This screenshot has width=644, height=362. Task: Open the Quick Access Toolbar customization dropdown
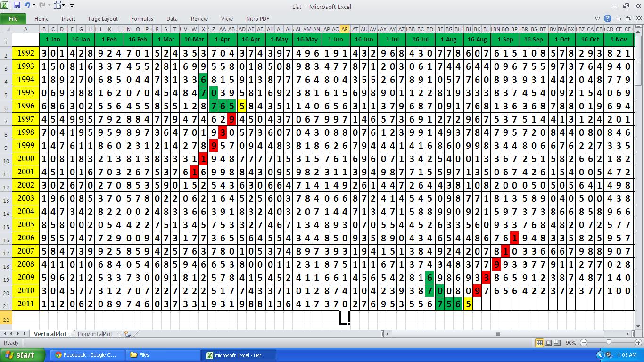coord(72,5)
